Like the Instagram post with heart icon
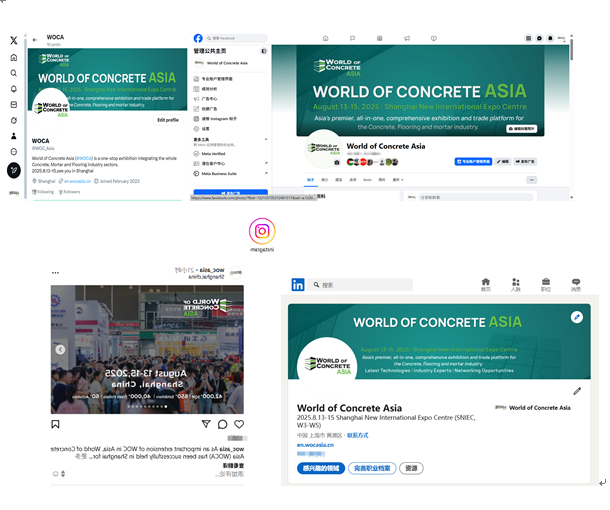The width and height of the screenshot is (610, 510). [239, 424]
